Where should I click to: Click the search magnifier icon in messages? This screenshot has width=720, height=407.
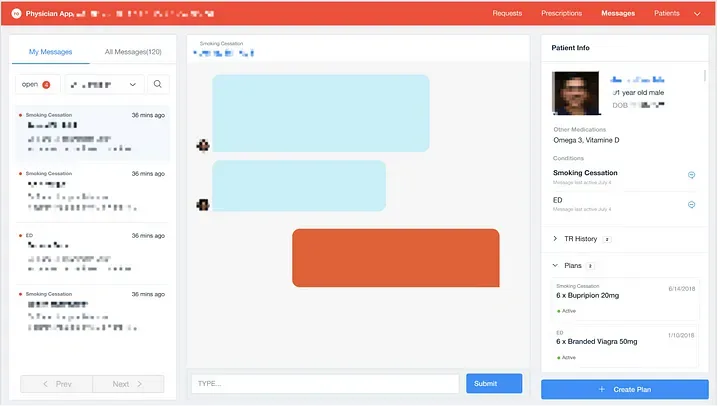[x=159, y=85]
